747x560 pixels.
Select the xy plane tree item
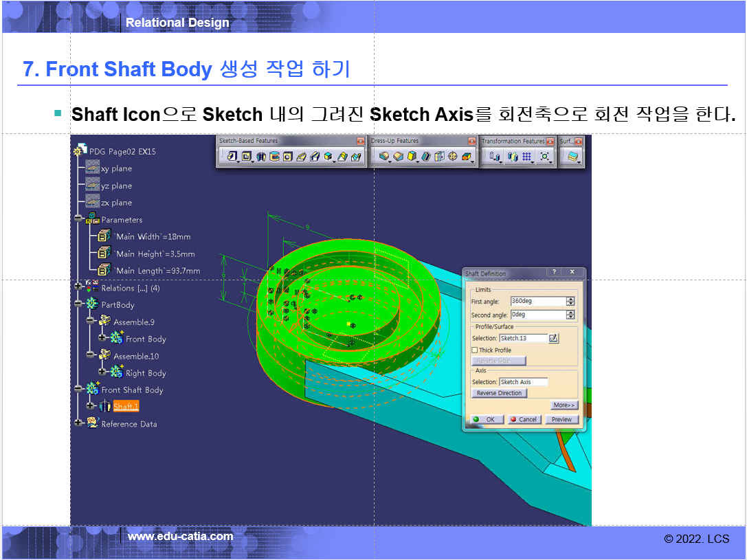[x=115, y=168]
